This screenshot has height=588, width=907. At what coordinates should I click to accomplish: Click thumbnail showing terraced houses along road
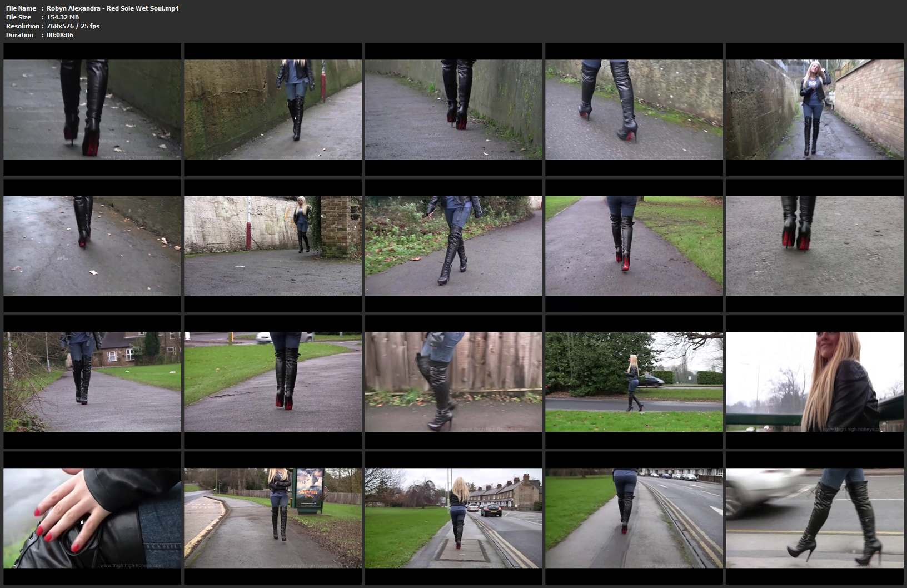tap(453, 518)
